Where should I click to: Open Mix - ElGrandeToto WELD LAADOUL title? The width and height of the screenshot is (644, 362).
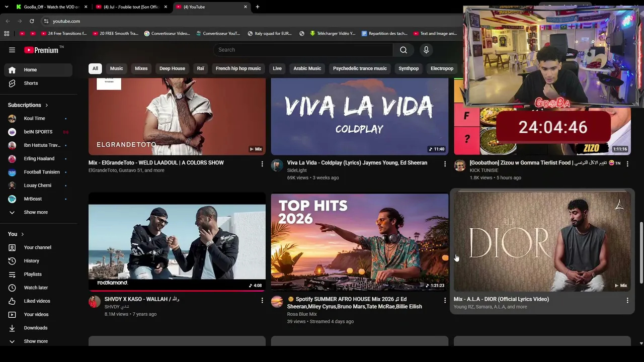point(156,163)
